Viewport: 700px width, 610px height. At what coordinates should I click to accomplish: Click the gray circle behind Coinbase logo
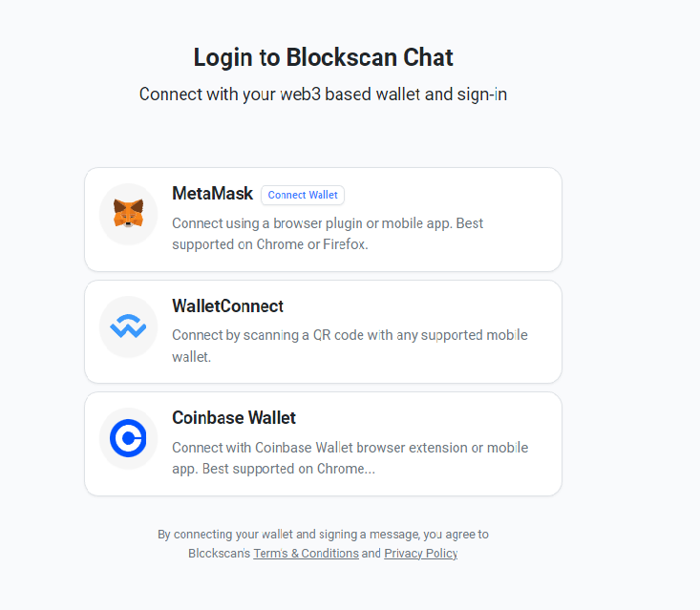128,439
